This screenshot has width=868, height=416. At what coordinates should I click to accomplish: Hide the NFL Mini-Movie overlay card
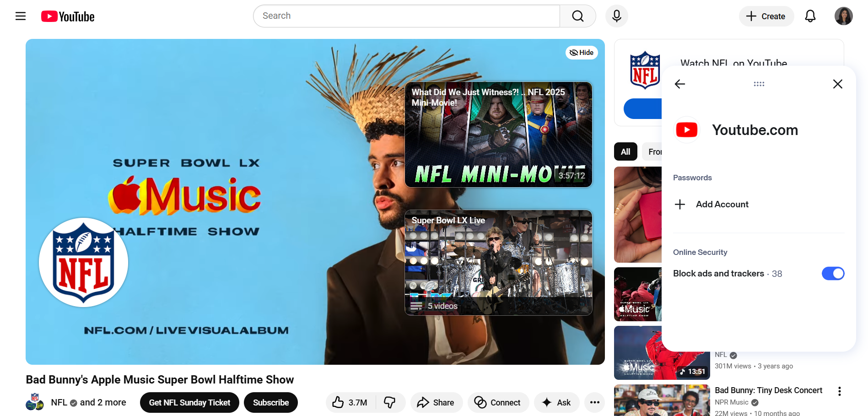coord(581,52)
